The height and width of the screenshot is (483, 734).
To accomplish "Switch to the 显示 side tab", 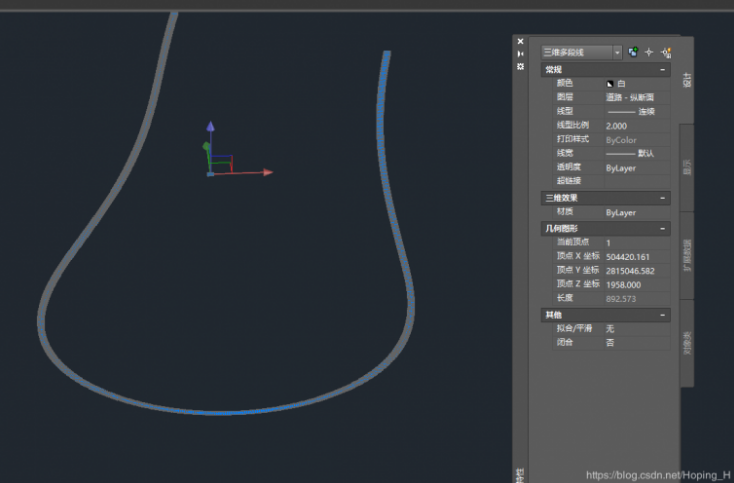I will click(687, 168).
